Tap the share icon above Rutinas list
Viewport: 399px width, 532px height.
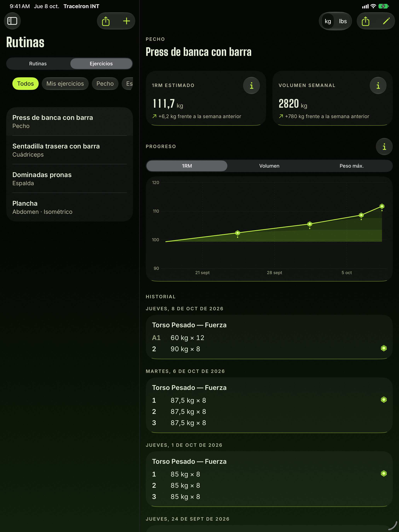click(106, 21)
